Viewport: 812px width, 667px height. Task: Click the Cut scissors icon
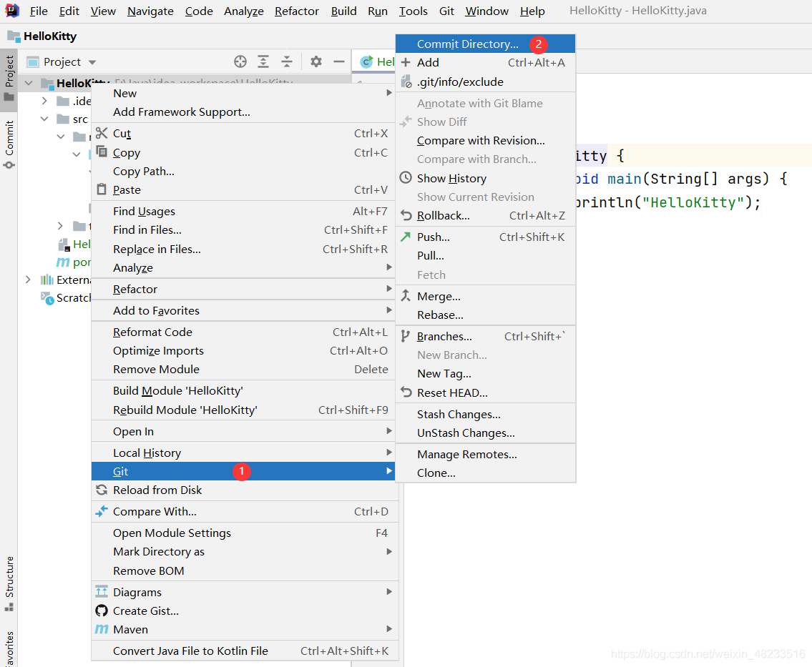(102, 133)
